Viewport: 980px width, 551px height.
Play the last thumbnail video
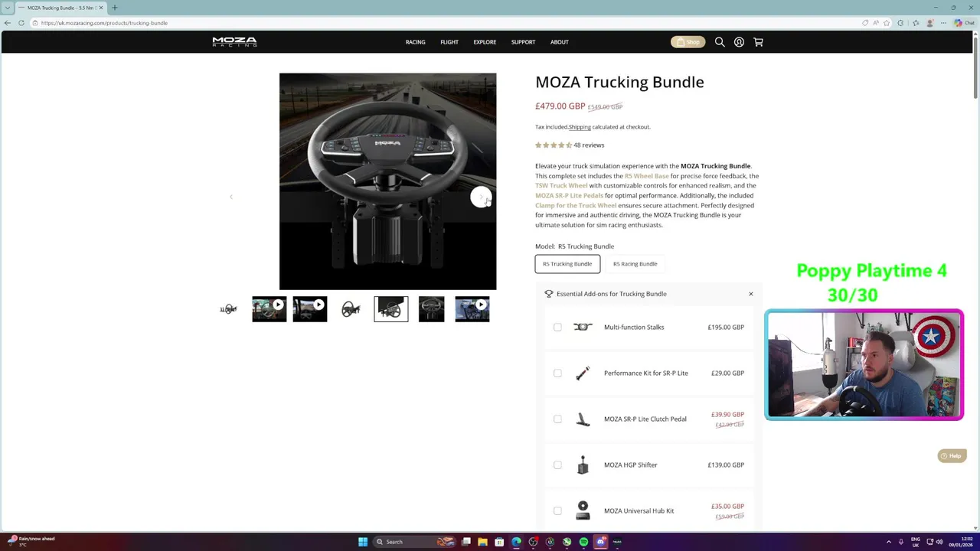point(472,309)
